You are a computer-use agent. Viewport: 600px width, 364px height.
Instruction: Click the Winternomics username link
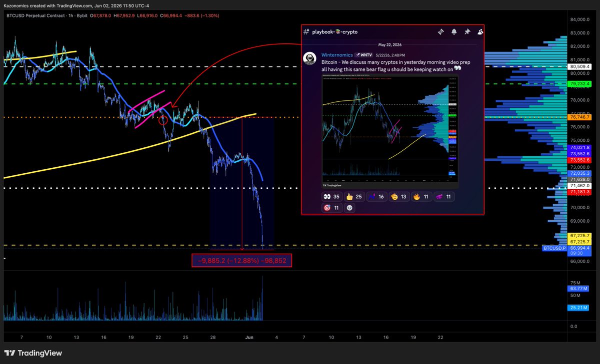click(336, 54)
